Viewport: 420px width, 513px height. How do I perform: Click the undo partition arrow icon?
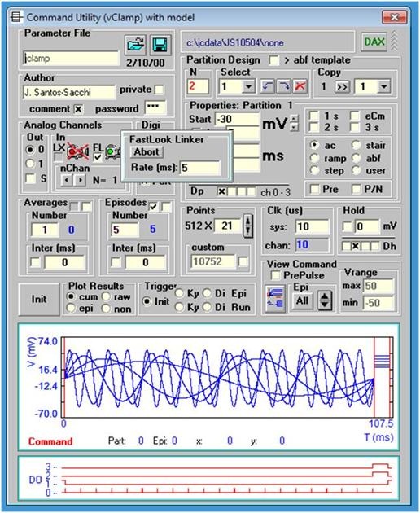268,86
